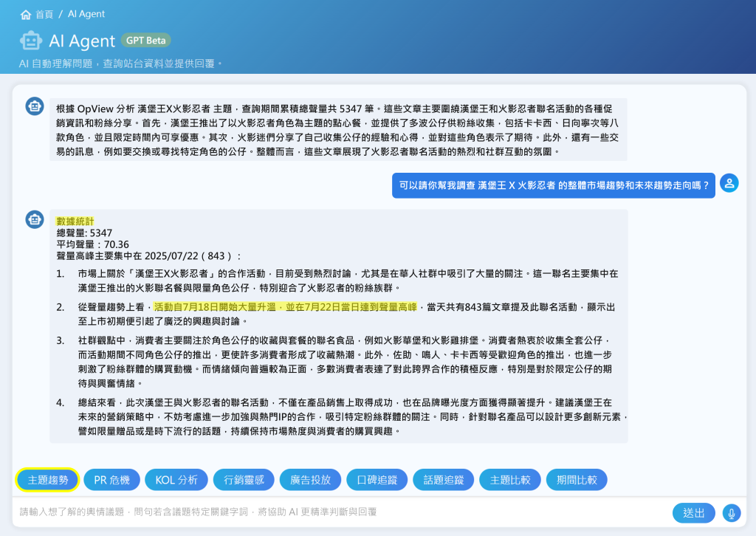
Task: Click the bot avatar of the first reply
Action: (34, 106)
